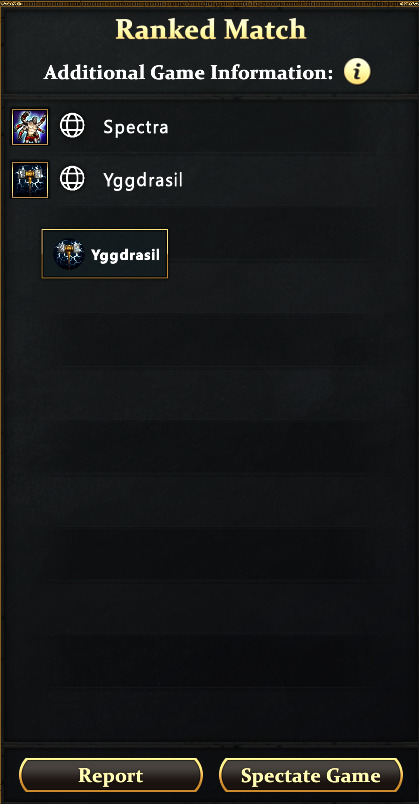Click Spectra's player avatar portrait
The height and width of the screenshot is (804, 419).
tap(30, 127)
